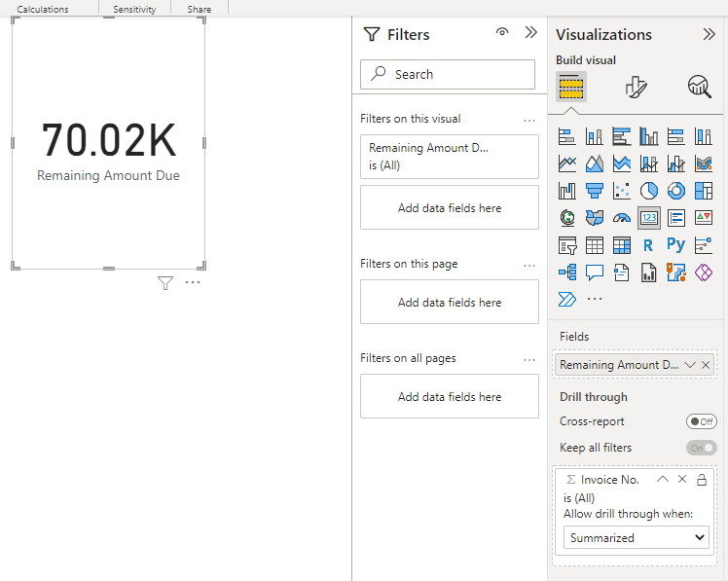Collapse the Visualizations pane

coord(709,34)
